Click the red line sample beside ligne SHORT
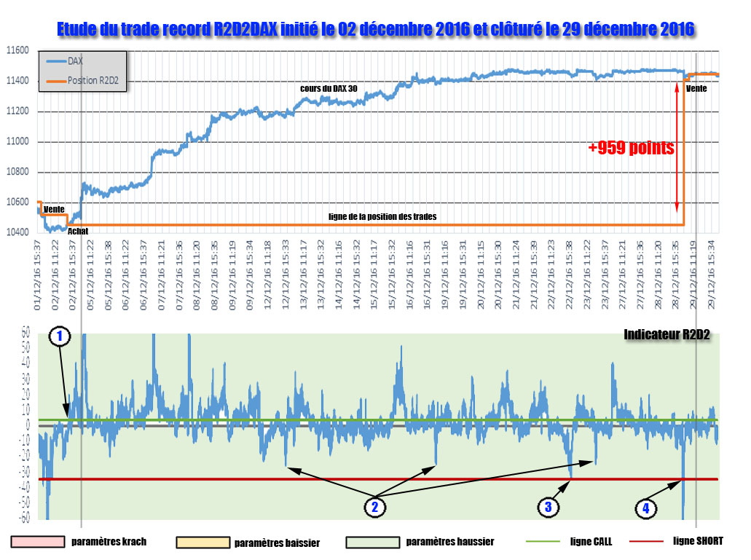This screenshot has width=751, height=560. (x=646, y=541)
